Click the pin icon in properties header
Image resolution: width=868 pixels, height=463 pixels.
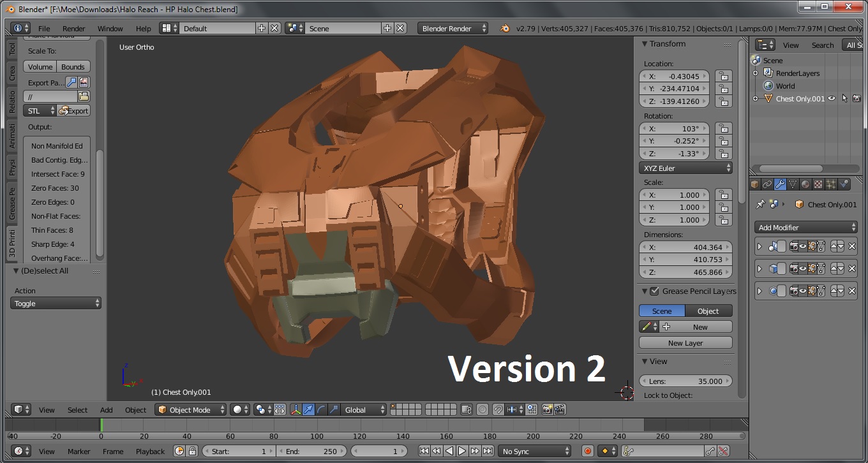point(759,204)
